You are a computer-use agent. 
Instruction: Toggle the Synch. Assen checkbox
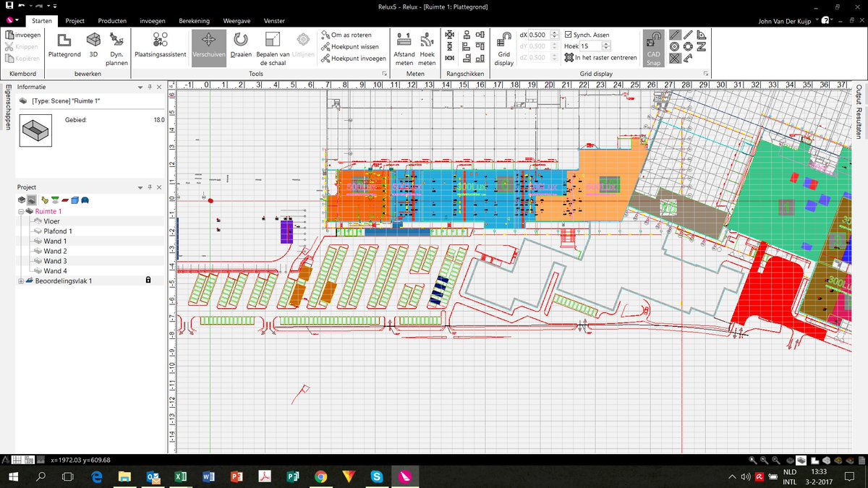[569, 34]
